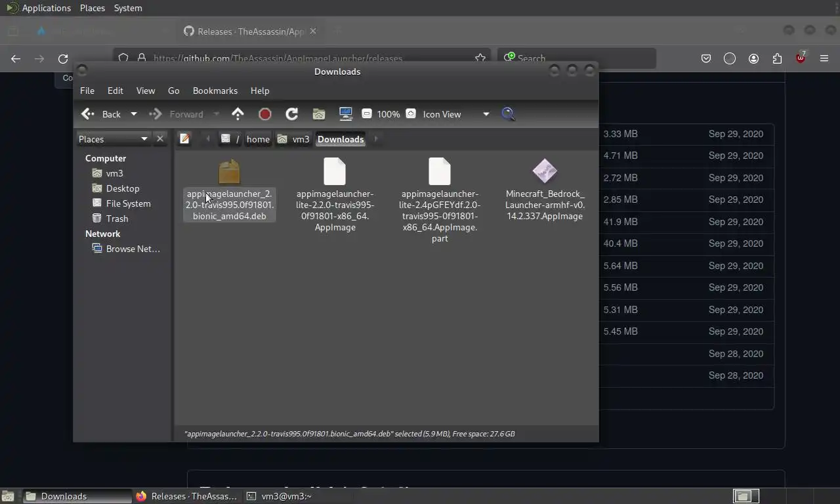Click Firefox reload page button
The image size is (840, 504).
(63, 58)
